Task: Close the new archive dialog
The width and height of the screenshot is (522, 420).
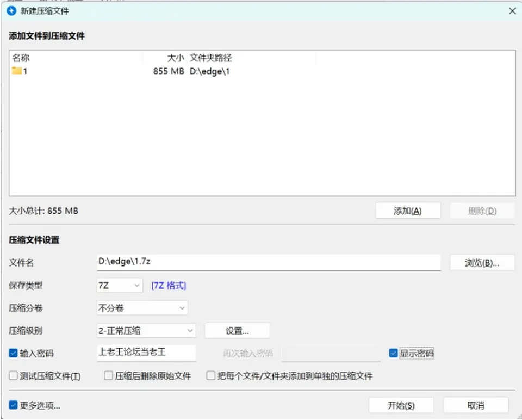Action: point(512,11)
